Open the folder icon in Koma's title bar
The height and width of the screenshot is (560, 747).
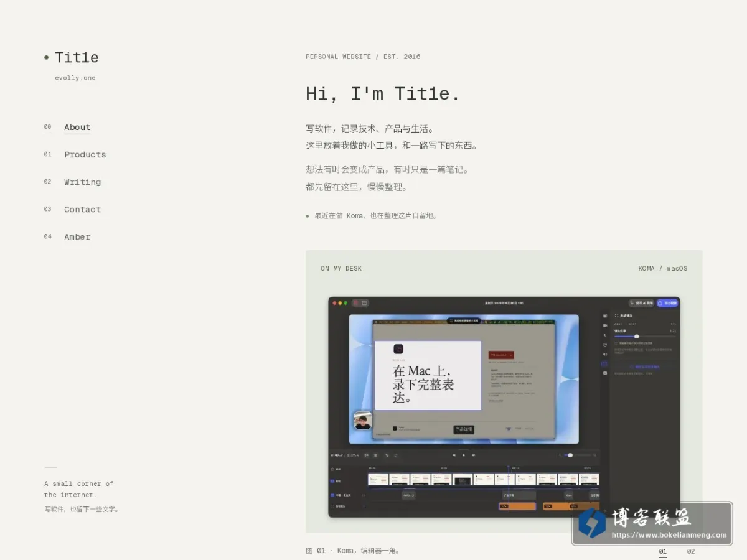[365, 303]
